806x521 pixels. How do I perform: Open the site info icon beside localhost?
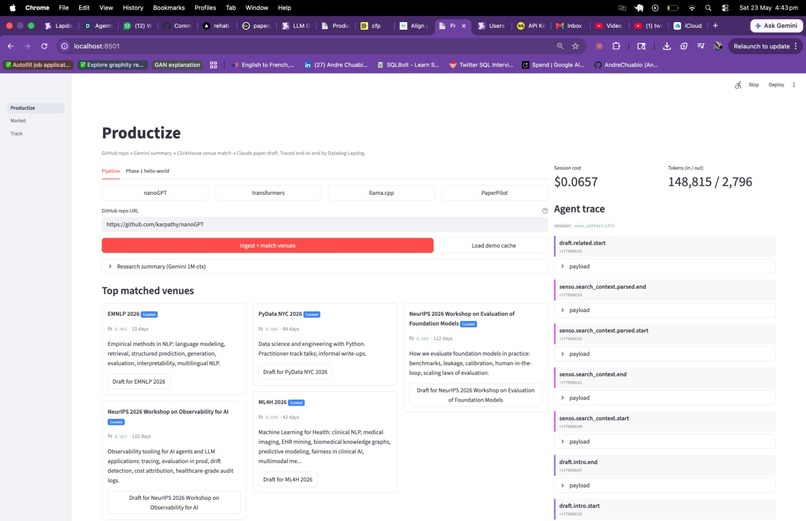64,46
